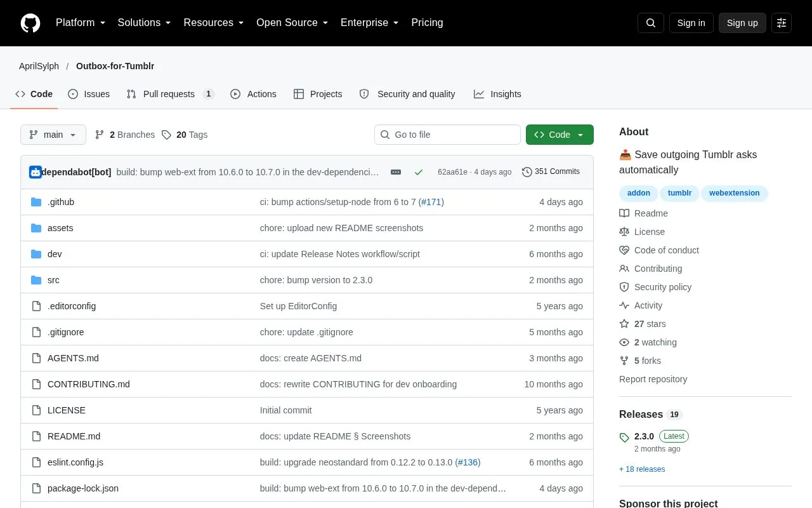
Task: Switch to the Pull requests tab
Action: click(x=170, y=94)
